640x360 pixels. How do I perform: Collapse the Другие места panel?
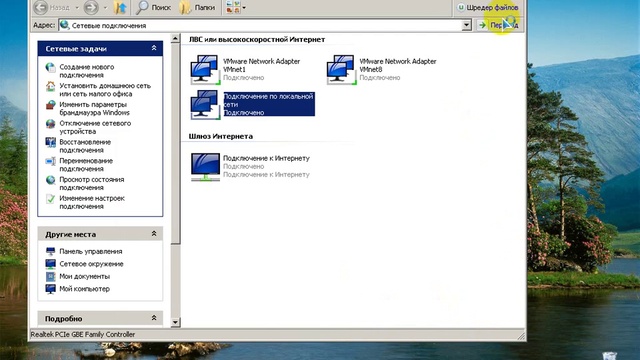pos(154,234)
